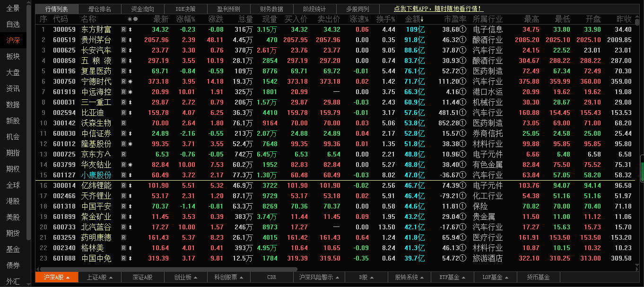Screen dimensions: 644x287
Task: Click the up-down marker beside 长安汽车
Action: [x=130, y=50]
